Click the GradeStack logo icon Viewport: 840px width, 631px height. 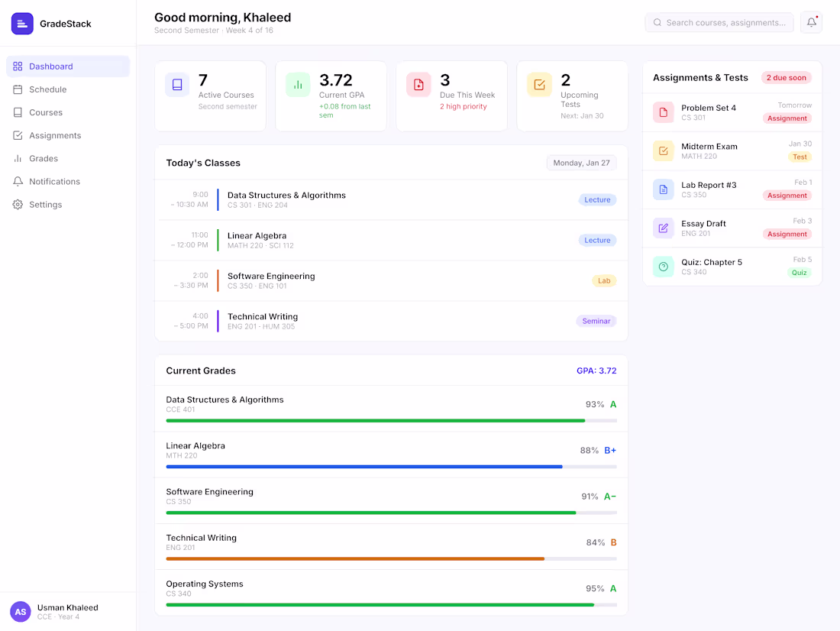(22, 24)
